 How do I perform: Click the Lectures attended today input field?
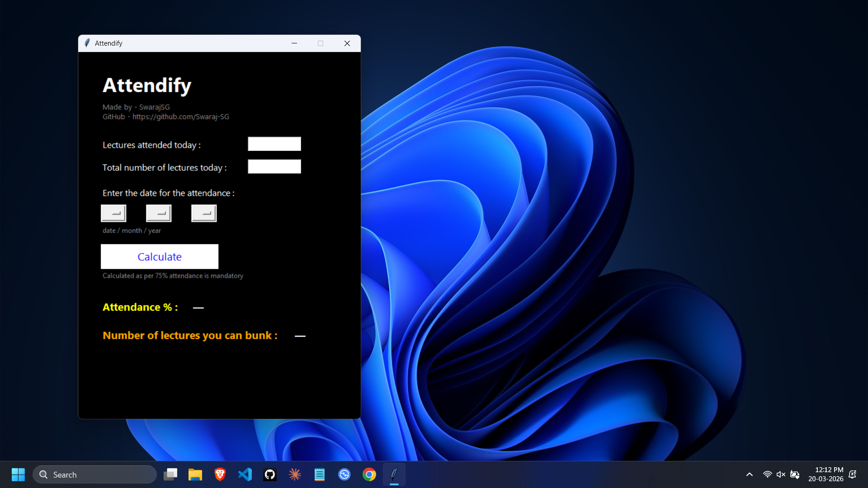point(274,144)
